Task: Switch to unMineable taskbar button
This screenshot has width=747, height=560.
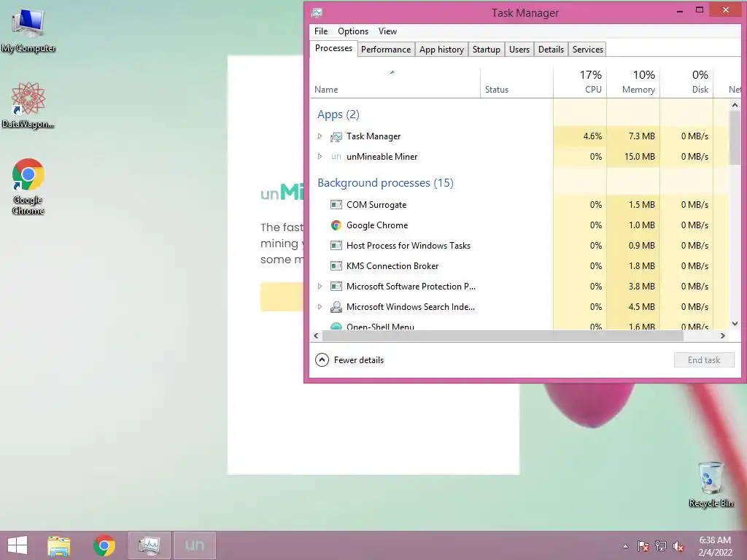Action: (x=194, y=545)
